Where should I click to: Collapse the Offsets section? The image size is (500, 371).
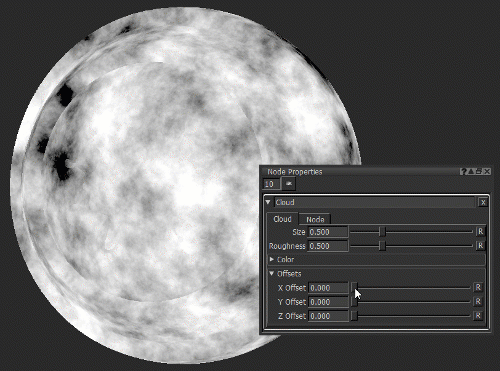point(272,273)
